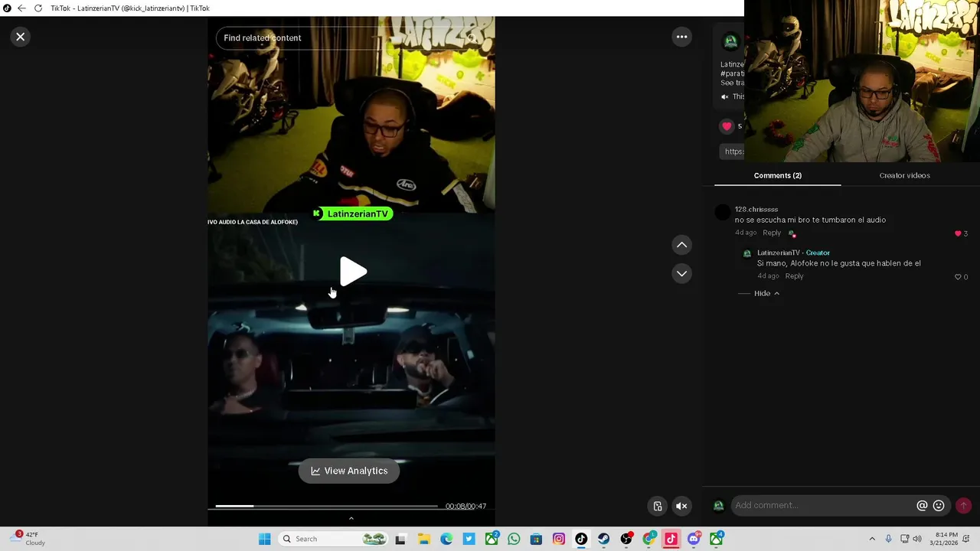The image size is (980, 551).
Task: Reload the TikTok page
Action: pyautogui.click(x=38, y=8)
